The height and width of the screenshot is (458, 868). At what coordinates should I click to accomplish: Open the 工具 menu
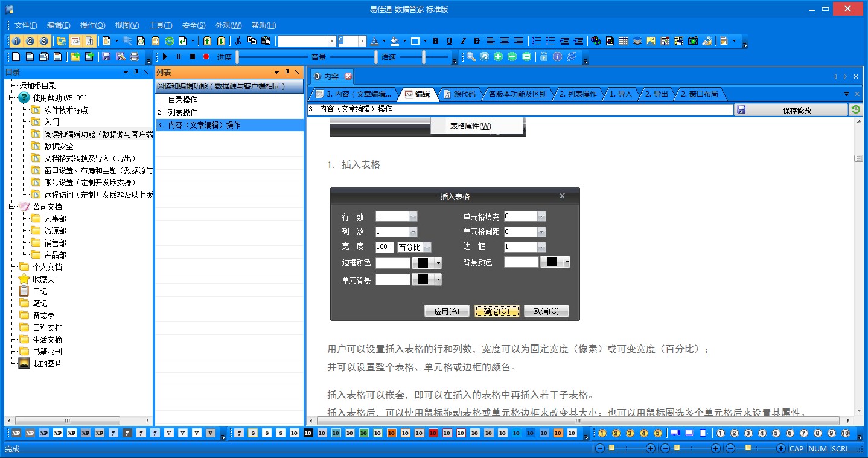(161, 25)
